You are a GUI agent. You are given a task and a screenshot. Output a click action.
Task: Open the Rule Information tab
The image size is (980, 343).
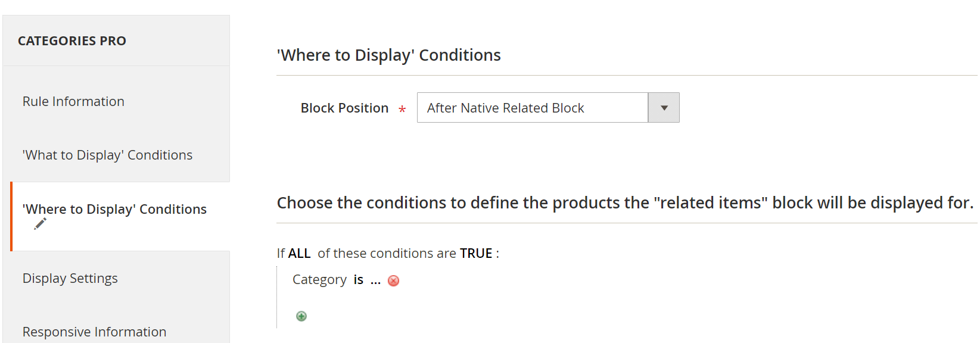pos(73,102)
